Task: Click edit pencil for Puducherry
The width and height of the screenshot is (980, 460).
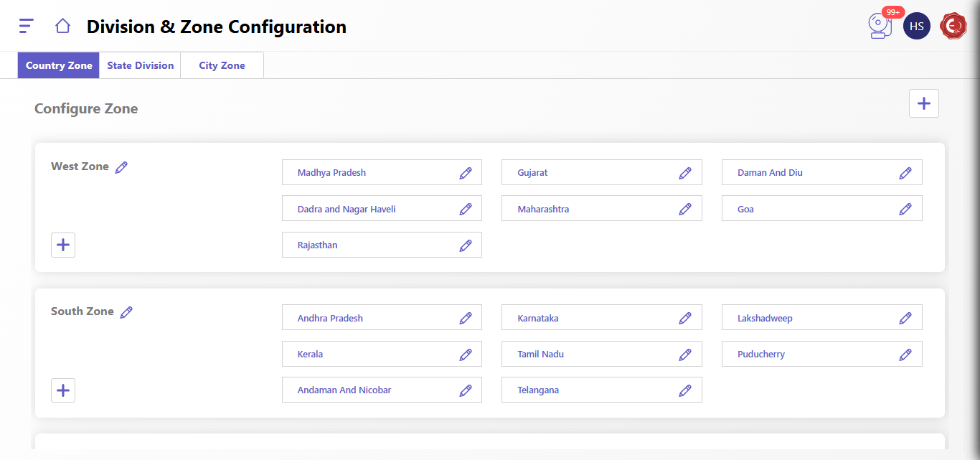Action: click(905, 355)
